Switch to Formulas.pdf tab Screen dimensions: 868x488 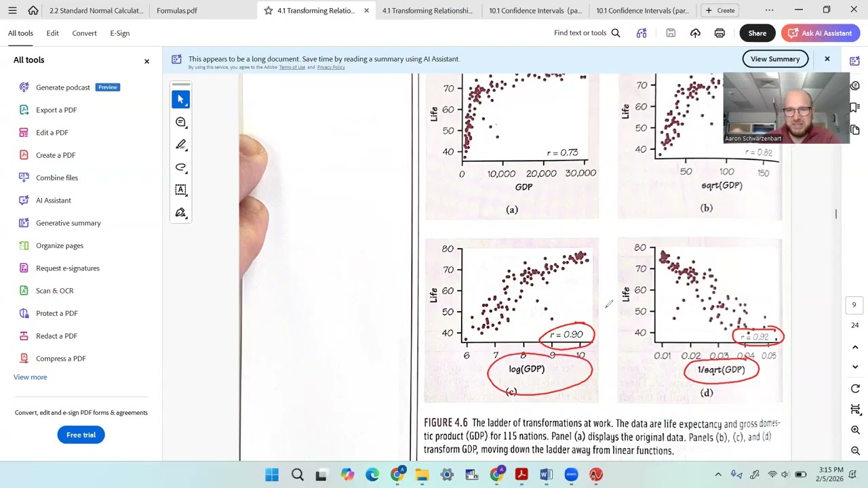coord(177,10)
